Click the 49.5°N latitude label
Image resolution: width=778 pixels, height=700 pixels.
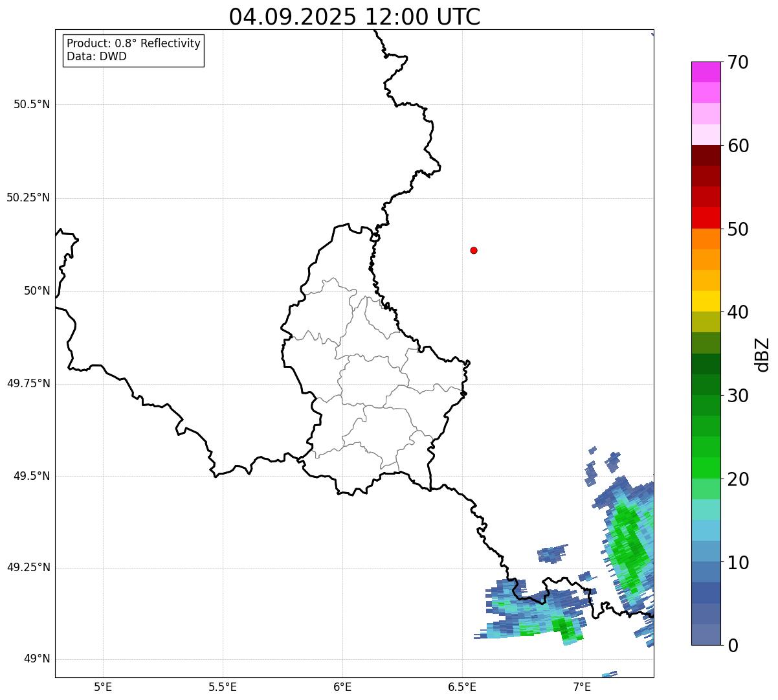(32, 476)
